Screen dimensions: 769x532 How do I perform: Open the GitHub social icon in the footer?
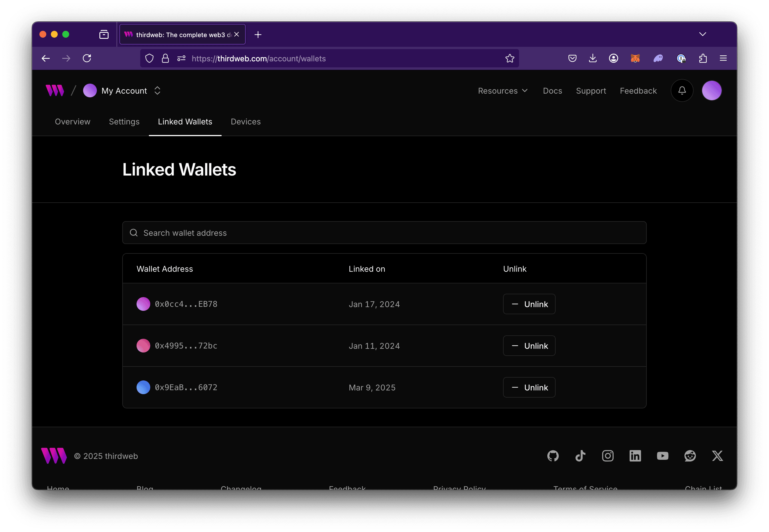(553, 456)
